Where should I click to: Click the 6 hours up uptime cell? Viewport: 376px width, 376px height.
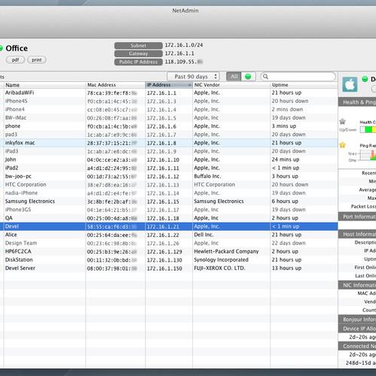285,201
